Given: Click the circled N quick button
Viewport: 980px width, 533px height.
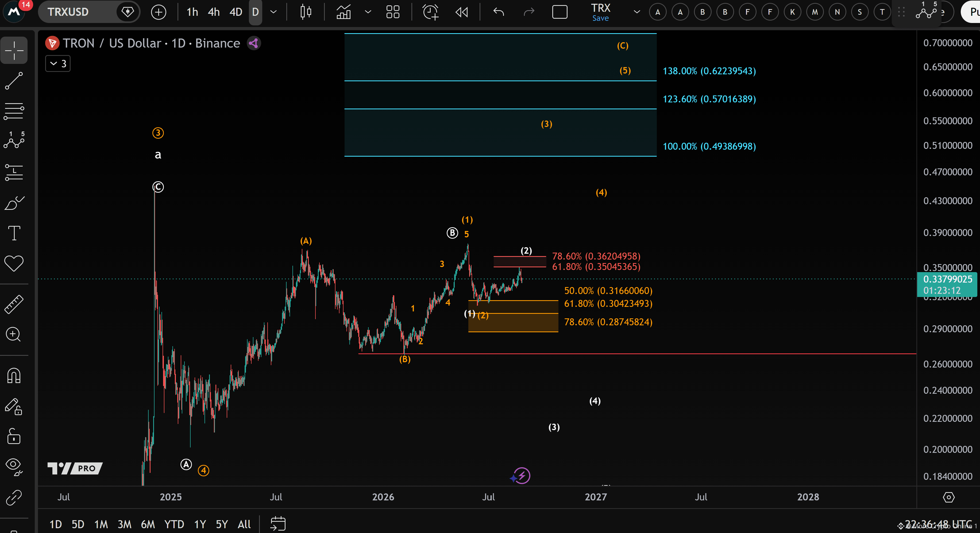Looking at the screenshot, I should tap(837, 12).
